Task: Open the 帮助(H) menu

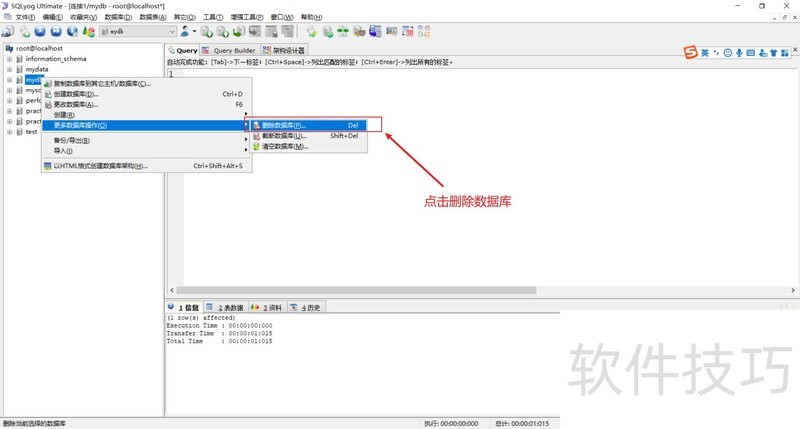Action: (x=311, y=17)
